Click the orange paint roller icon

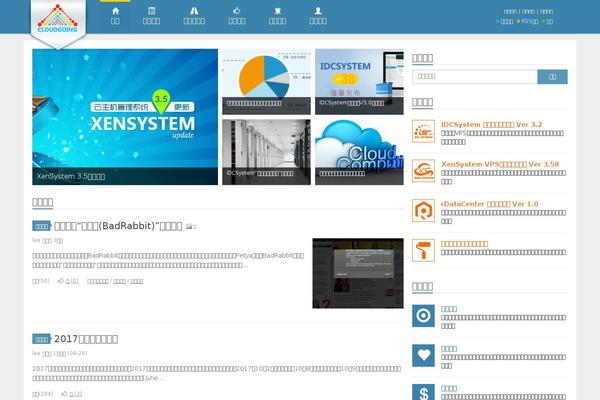coord(423,250)
